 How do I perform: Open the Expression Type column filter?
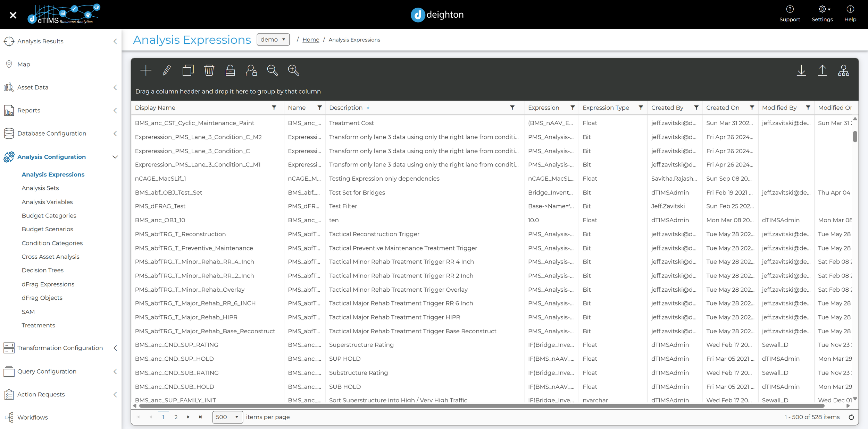click(x=641, y=108)
